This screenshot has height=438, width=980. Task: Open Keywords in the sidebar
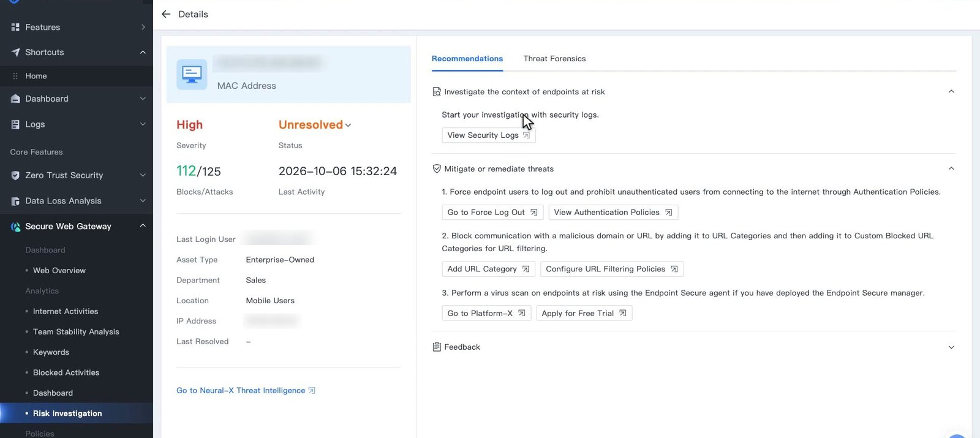(51, 352)
